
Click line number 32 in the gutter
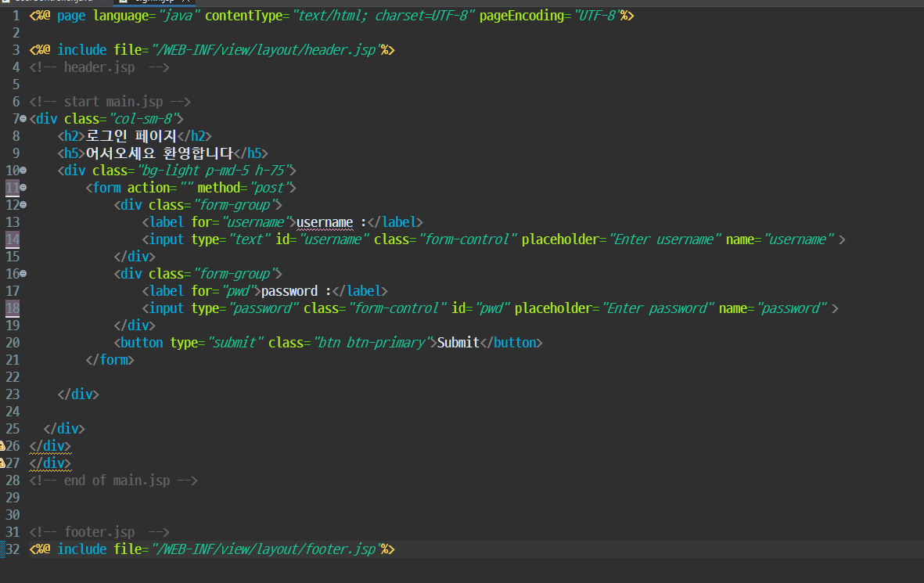pos(13,549)
